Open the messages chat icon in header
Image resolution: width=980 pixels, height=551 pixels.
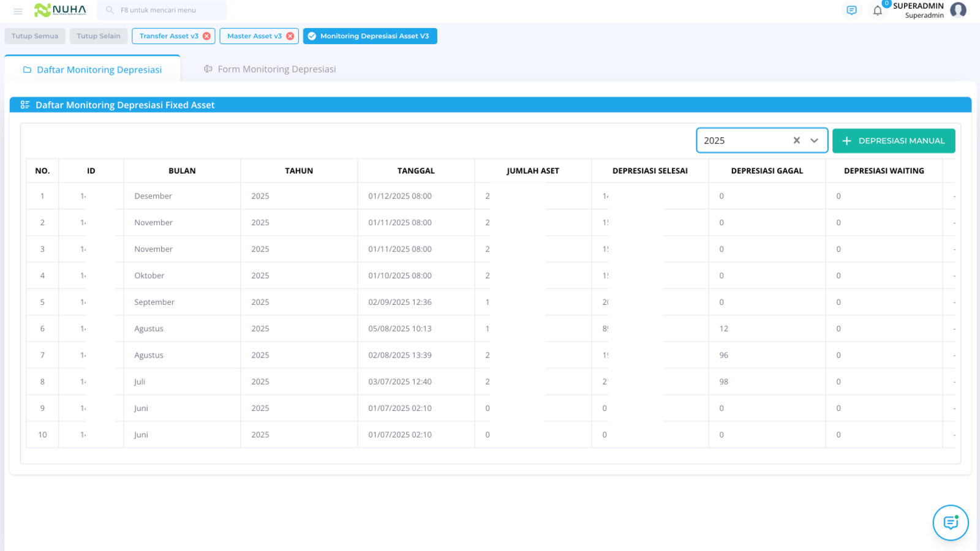click(x=851, y=10)
